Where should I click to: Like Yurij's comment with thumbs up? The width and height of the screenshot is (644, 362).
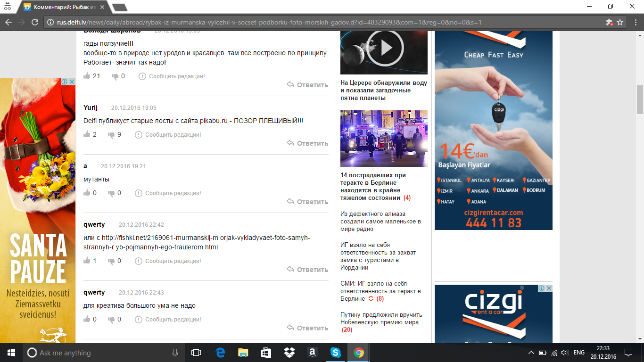tap(87, 134)
